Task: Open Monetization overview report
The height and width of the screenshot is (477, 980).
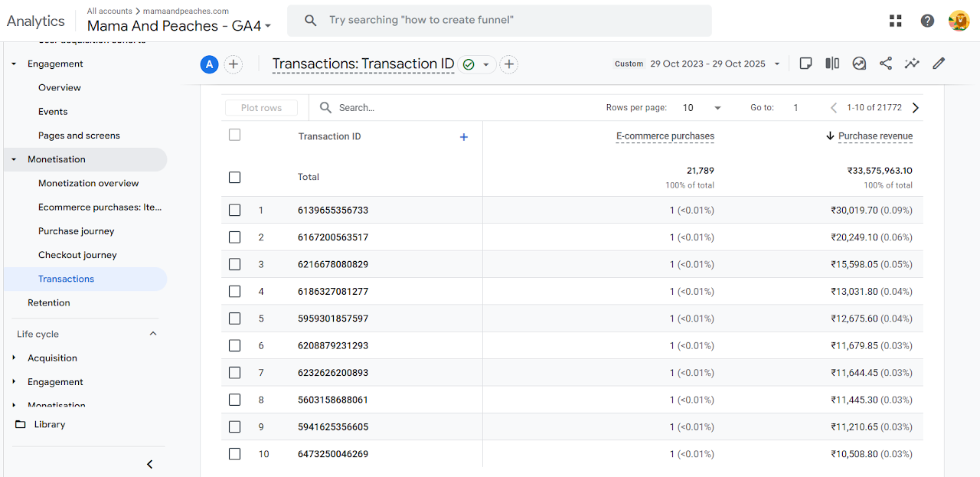Action: click(89, 183)
